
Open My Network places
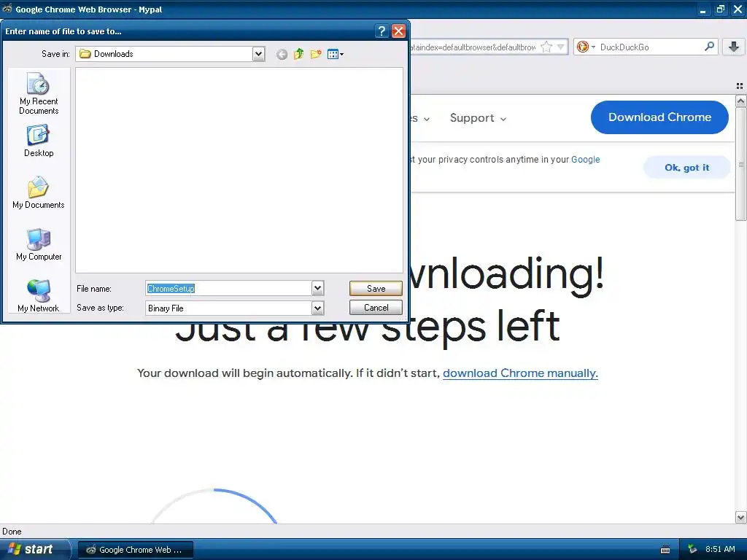[x=39, y=296]
